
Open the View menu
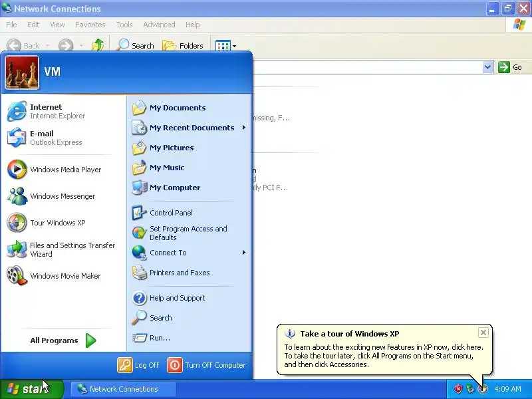[x=57, y=25]
